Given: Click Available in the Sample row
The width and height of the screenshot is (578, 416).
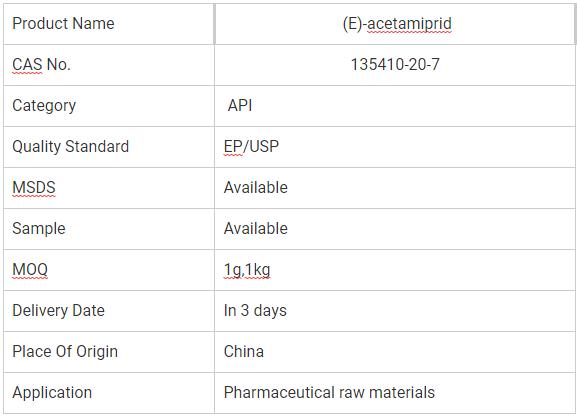Looking at the screenshot, I should click(255, 228).
